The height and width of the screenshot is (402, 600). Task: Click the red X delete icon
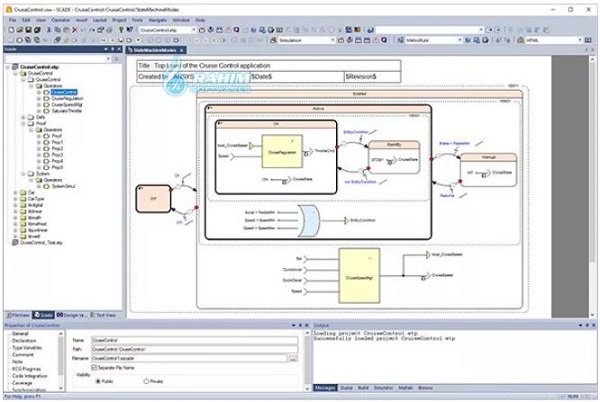pos(75,29)
